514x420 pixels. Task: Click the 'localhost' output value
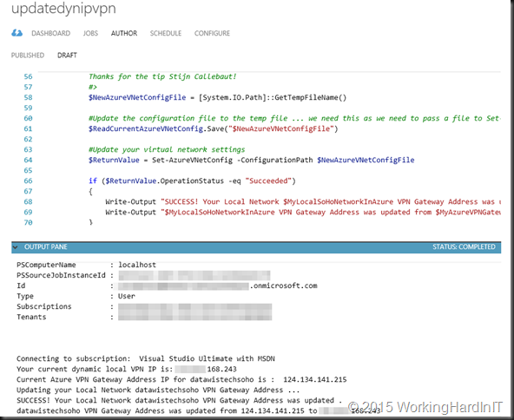pos(137,265)
